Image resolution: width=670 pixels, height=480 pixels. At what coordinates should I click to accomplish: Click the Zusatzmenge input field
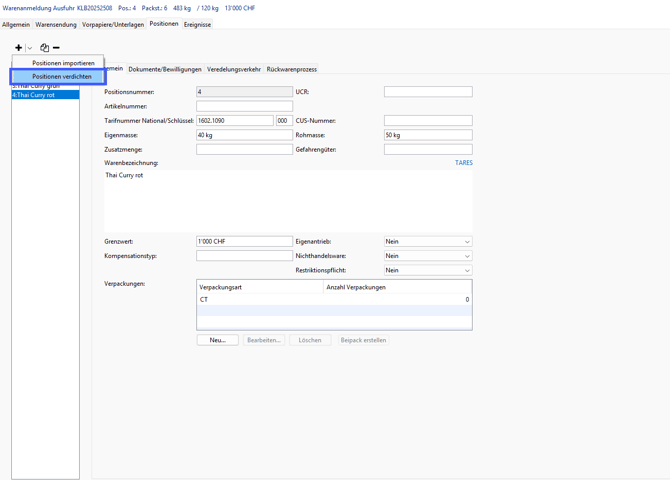pos(244,149)
